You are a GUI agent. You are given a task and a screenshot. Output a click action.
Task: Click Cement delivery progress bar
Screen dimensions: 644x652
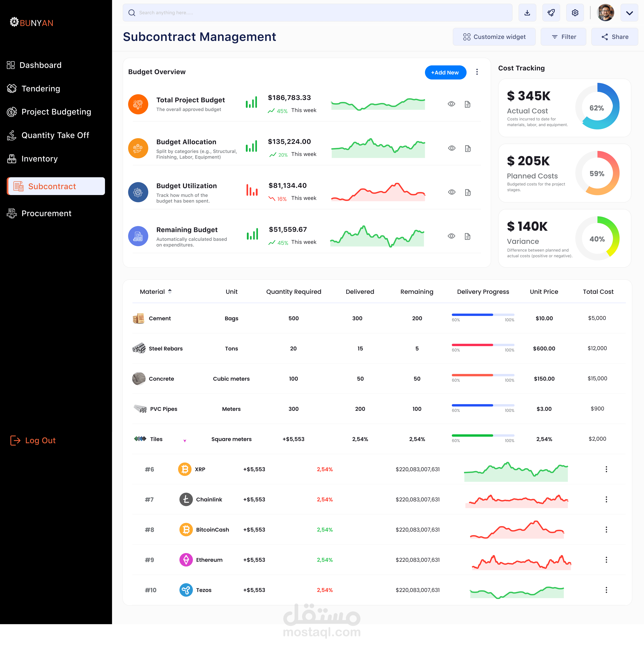pos(483,315)
